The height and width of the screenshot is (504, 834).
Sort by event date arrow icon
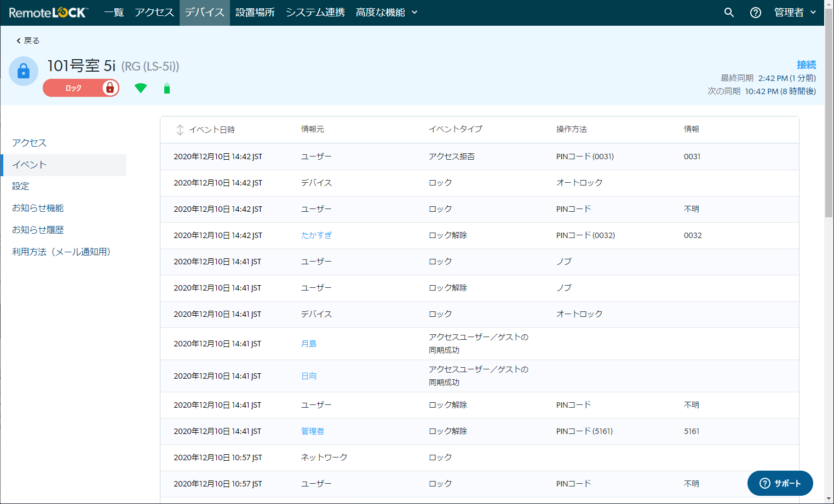180,130
